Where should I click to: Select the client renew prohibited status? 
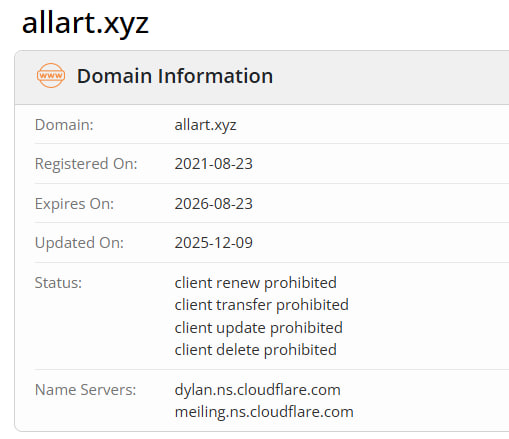[x=256, y=283]
